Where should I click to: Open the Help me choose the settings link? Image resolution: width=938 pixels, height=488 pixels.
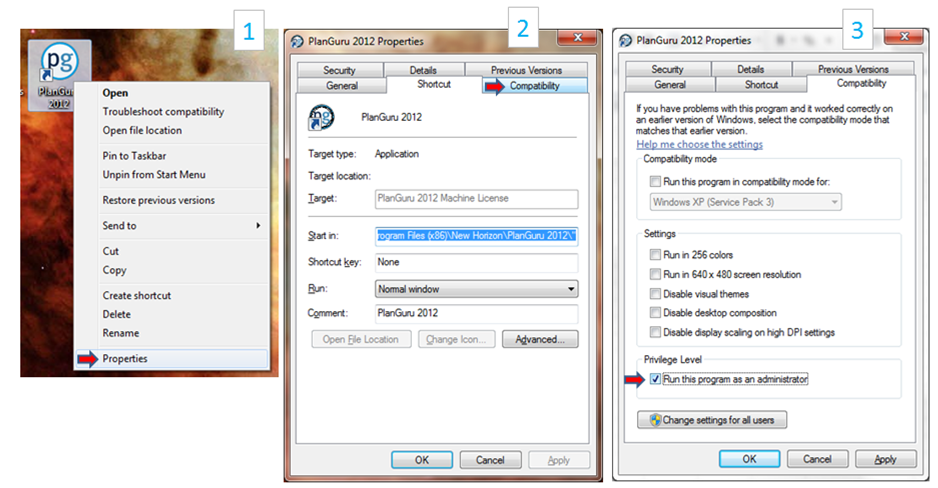tap(699, 144)
